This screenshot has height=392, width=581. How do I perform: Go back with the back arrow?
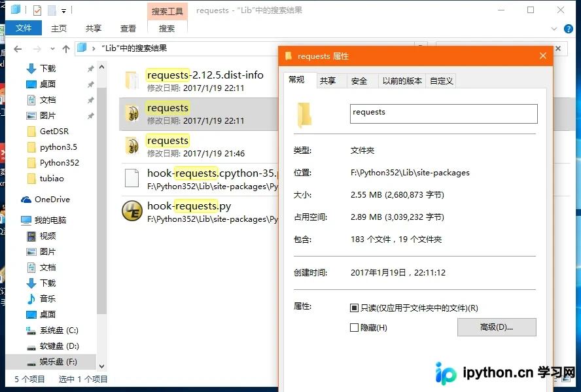click(x=18, y=48)
